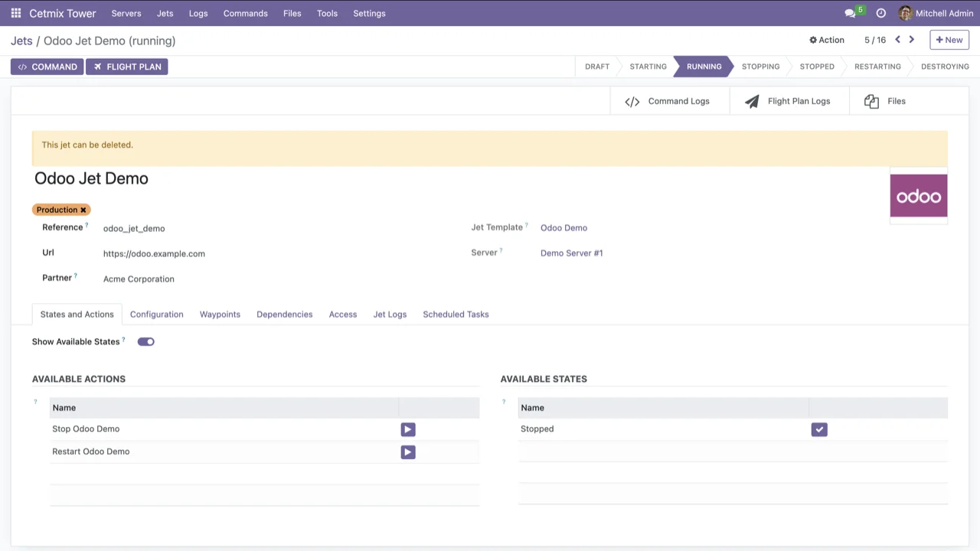Toggle Show Available States switch
The image size is (980, 551).
click(145, 341)
